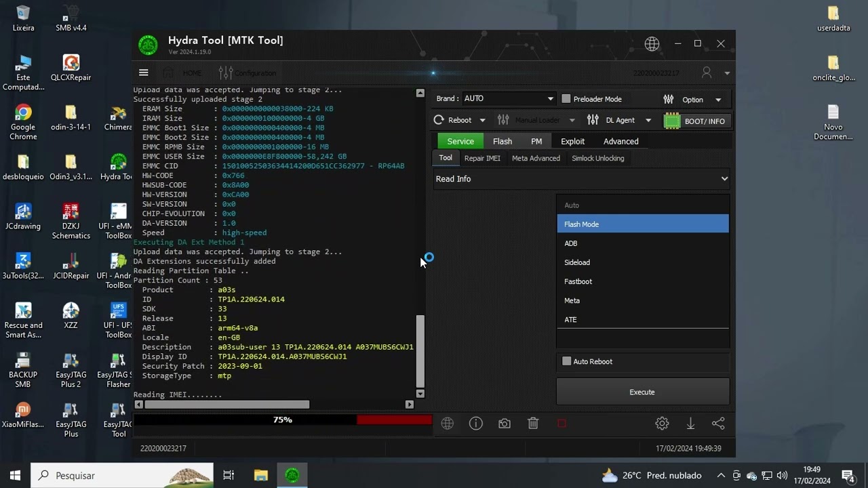Viewport: 868px width, 488px height.
Task: Switch to the Service tab
Action: [460, 141]
